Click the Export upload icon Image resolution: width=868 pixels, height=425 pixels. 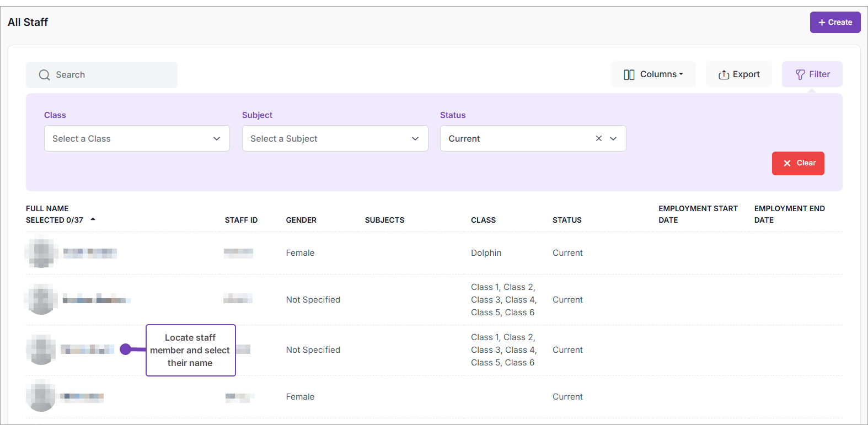(x=724, y=75)
